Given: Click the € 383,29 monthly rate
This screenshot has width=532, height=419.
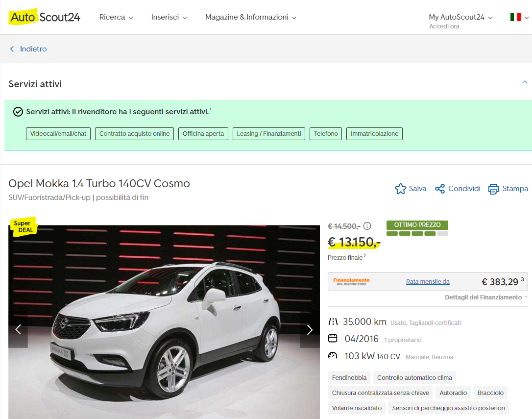Looking at the screenshot, I should (x=500, y=282).
